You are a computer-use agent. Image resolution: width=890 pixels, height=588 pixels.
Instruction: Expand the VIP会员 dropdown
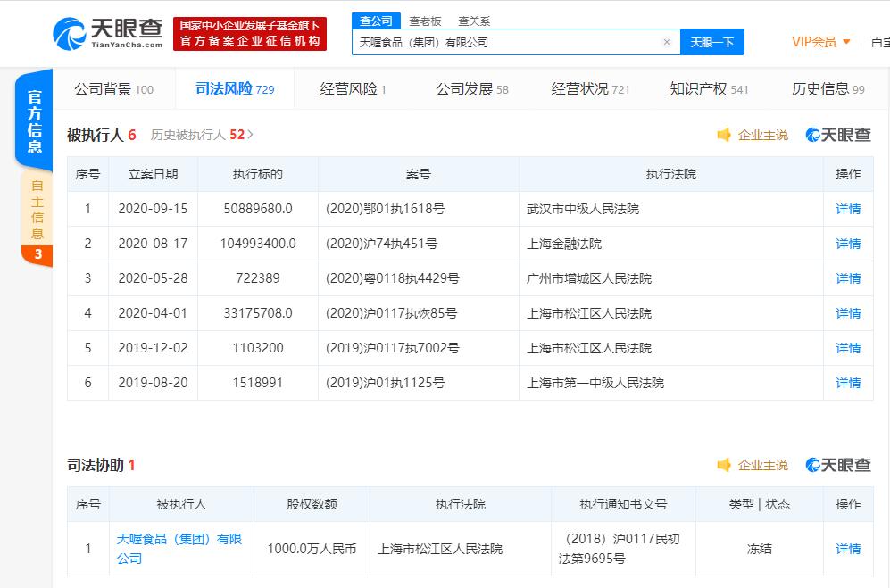tap(820, 42)
